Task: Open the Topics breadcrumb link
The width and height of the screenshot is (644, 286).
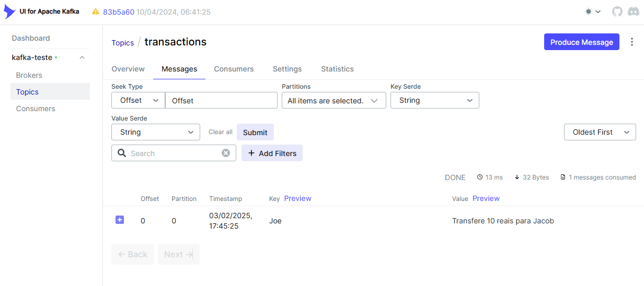Action: pos(123,43)
